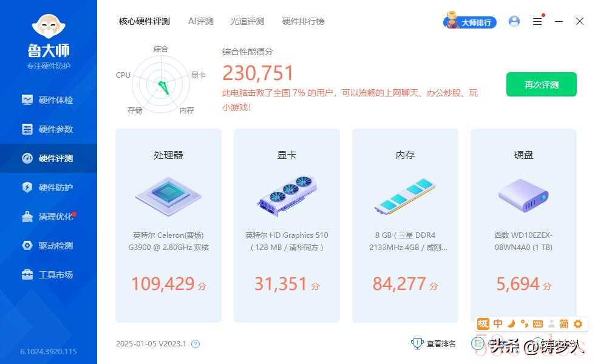Click the graphics card illustration
This screenshot has height=364, width=595.
pos(287,195)
